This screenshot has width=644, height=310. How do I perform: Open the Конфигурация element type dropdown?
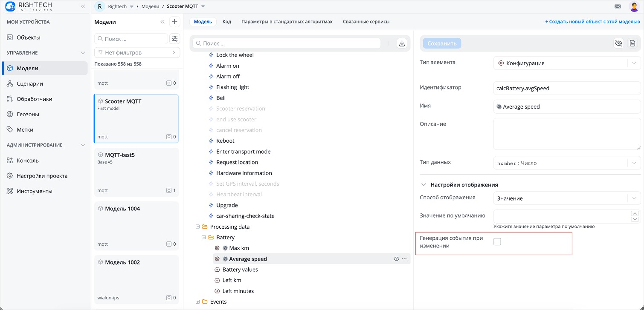(x=567, y=63)
